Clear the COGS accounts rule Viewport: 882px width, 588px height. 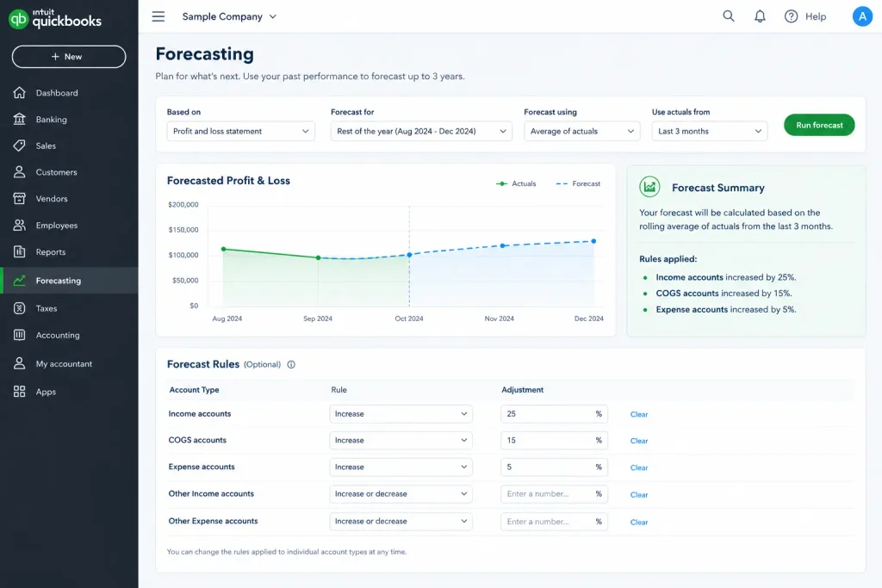click(639, 441)
